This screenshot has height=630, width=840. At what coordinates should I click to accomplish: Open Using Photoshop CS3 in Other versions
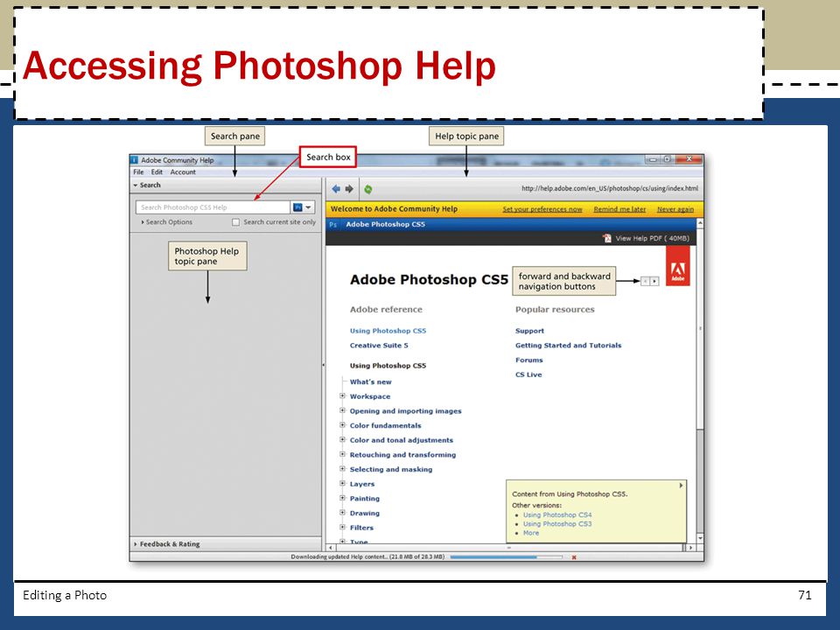click(557, 524)
